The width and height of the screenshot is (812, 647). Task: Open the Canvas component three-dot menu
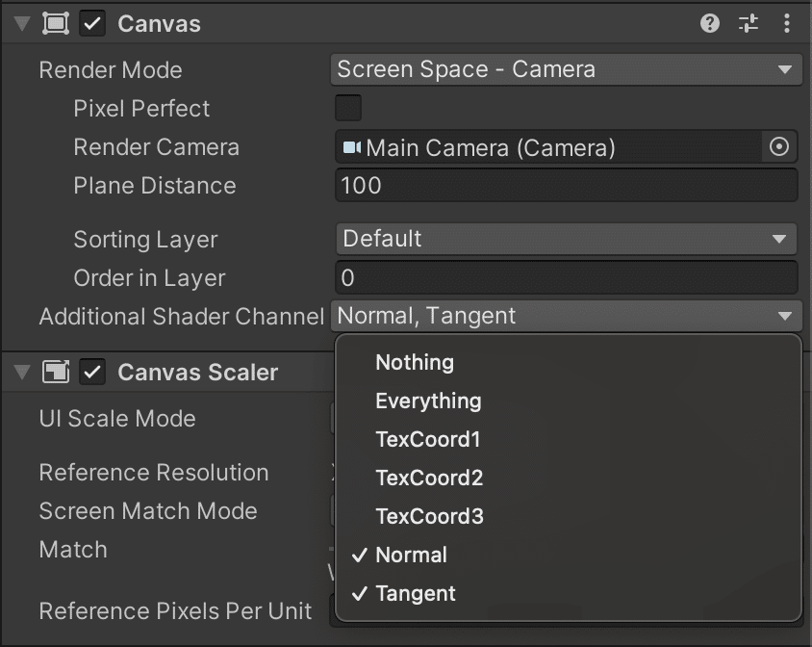(x=788, y=23)
